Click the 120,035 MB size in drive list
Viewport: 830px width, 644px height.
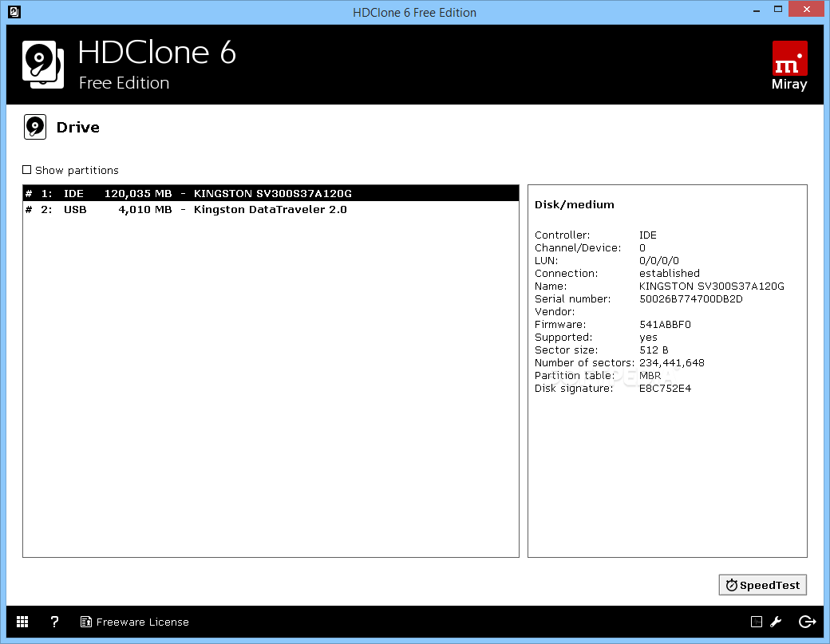(137, 194)
